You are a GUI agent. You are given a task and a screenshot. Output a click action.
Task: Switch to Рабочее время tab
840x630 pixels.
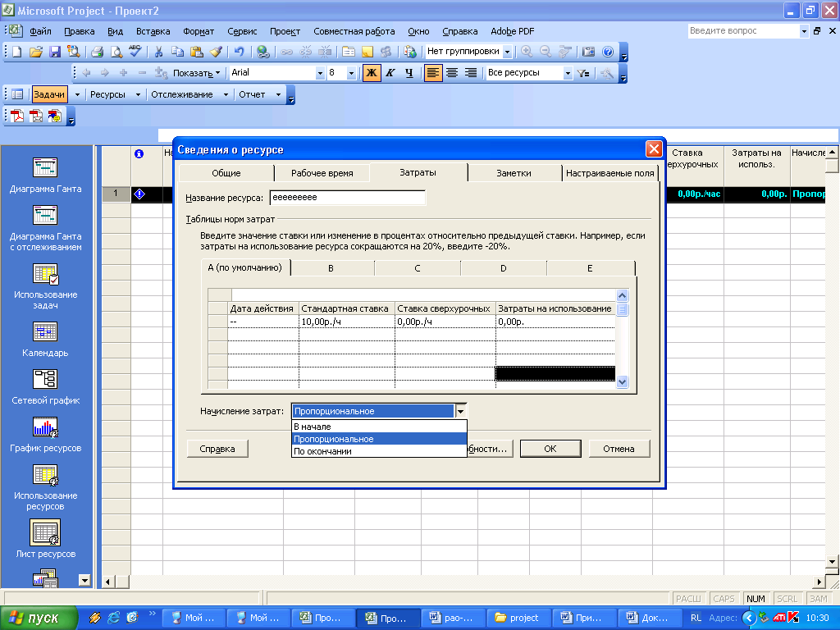pyautogui.click(x=322, y=173)
